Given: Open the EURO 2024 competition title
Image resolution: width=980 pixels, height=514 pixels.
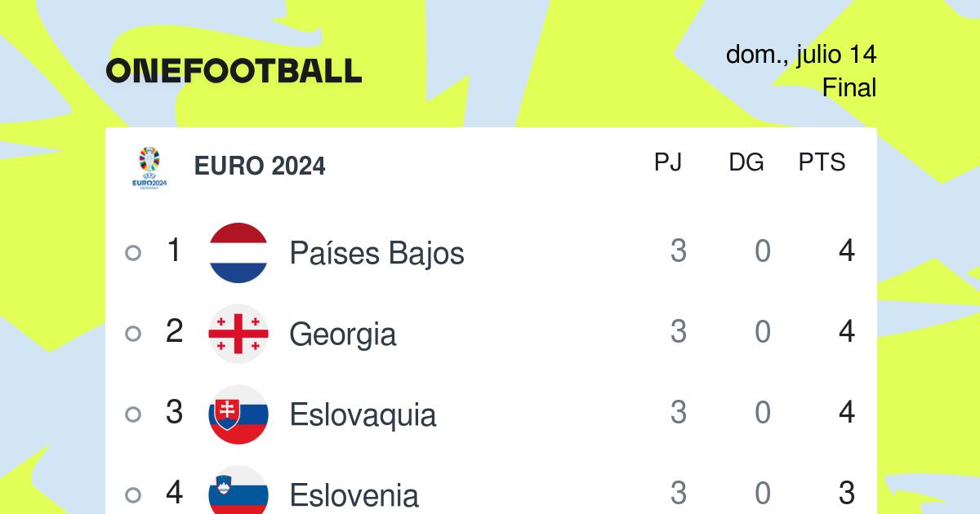Looking at the screenshot, I should 260,166.
